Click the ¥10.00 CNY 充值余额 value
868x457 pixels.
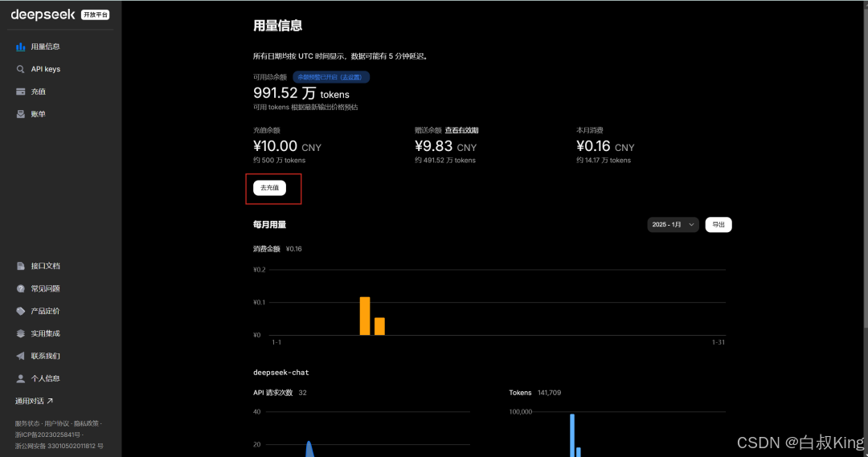(287, 146)
